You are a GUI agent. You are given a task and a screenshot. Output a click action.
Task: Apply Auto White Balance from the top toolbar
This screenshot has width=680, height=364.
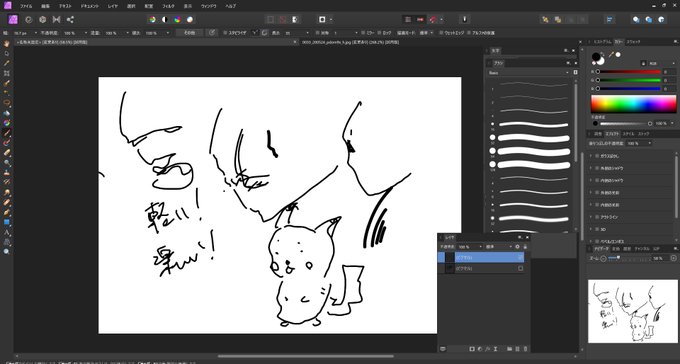click(190, 20)
